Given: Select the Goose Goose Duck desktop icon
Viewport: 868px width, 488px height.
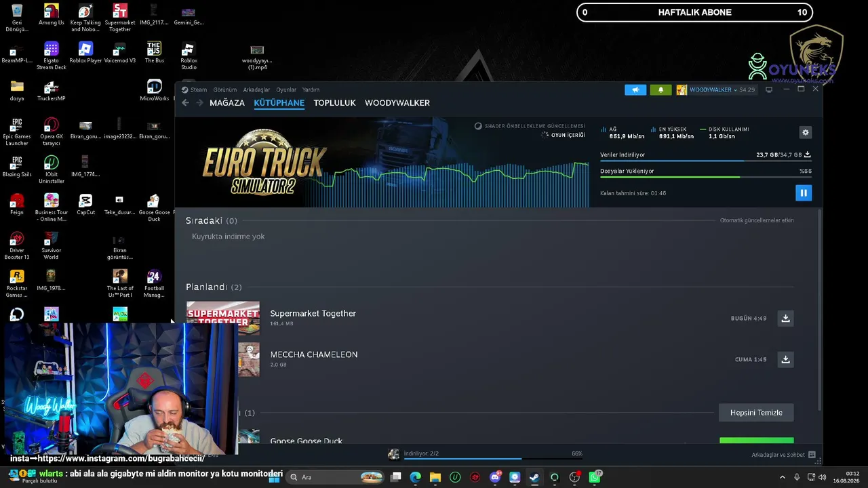Looking at the screenshot, I should pos(155,207).
